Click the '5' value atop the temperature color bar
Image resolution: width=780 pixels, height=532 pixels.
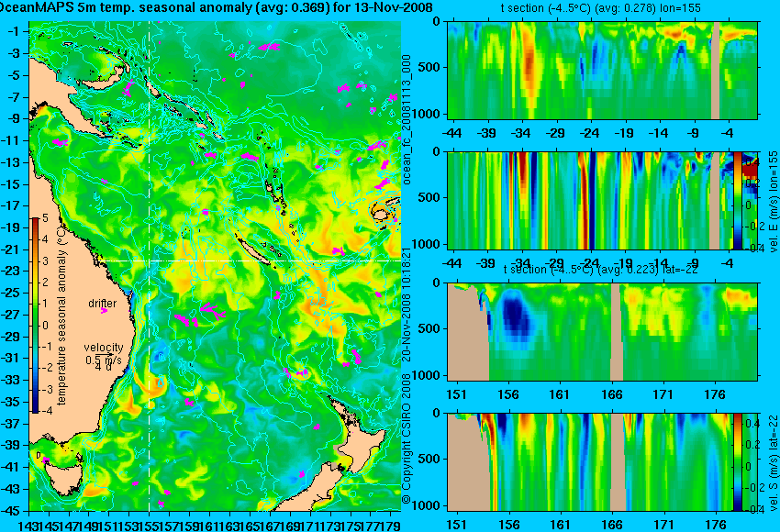pyautogui.click(x=45, y=217)
